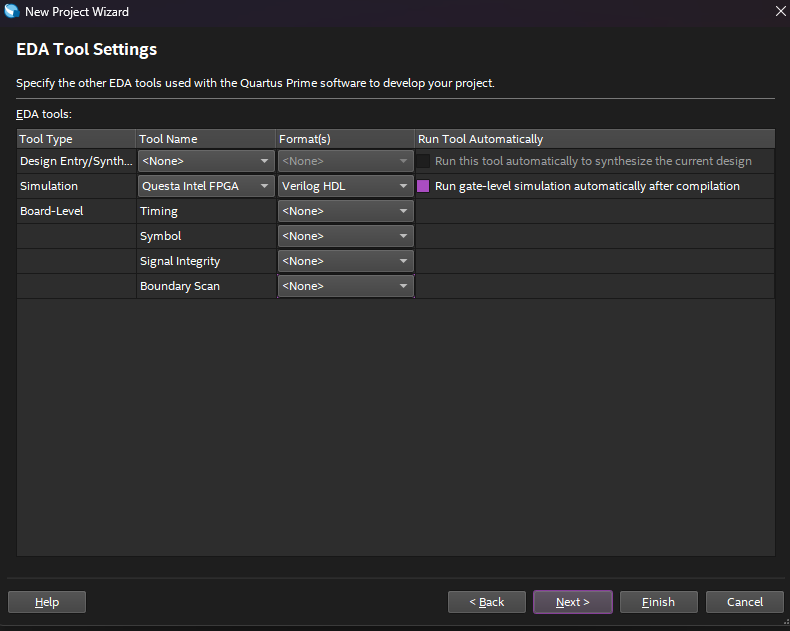Click the Format(s) column header

pos(345,139)
